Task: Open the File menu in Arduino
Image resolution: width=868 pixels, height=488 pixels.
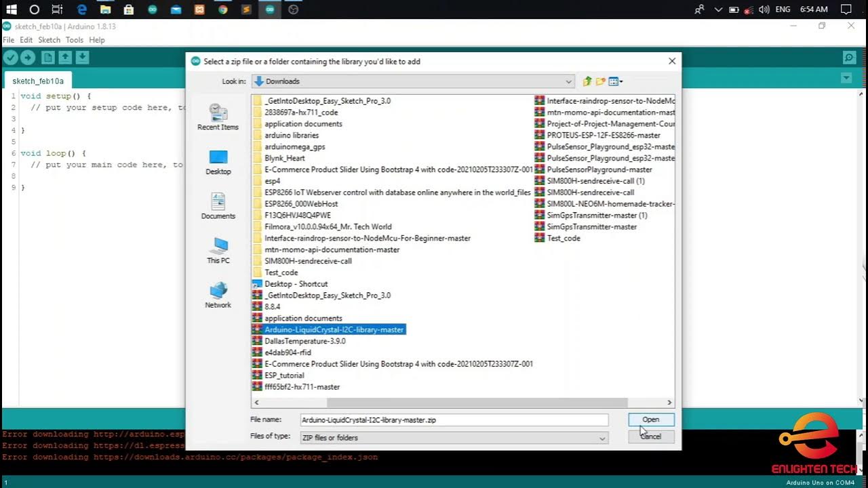Action: (x=8, y=40)
